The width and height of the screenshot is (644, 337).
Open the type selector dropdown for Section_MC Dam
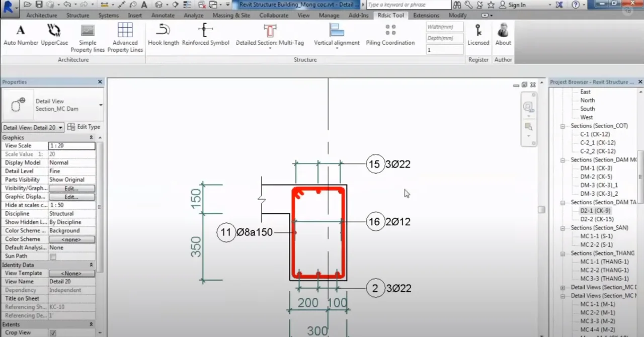click(101, 105)
